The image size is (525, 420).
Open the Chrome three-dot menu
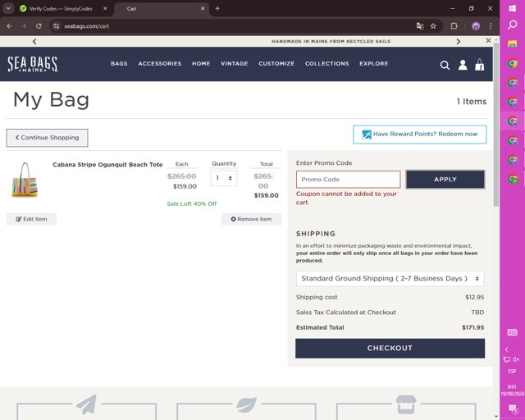pyautogui.click(x=491, y=25)
